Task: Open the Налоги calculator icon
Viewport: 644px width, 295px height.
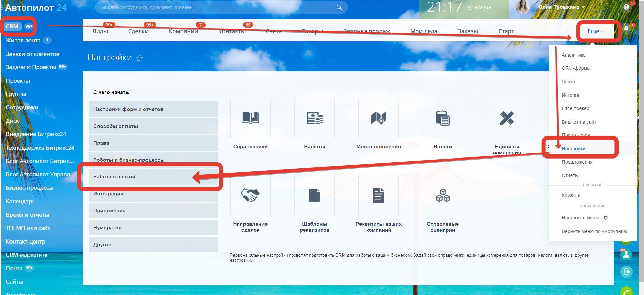Action: [x=443, y=118]
